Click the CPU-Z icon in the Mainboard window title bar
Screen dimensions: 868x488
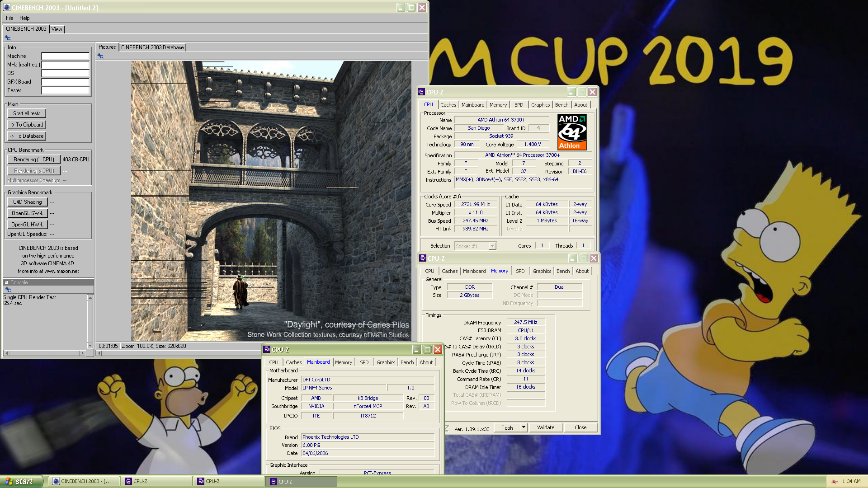tap(267, 350)
